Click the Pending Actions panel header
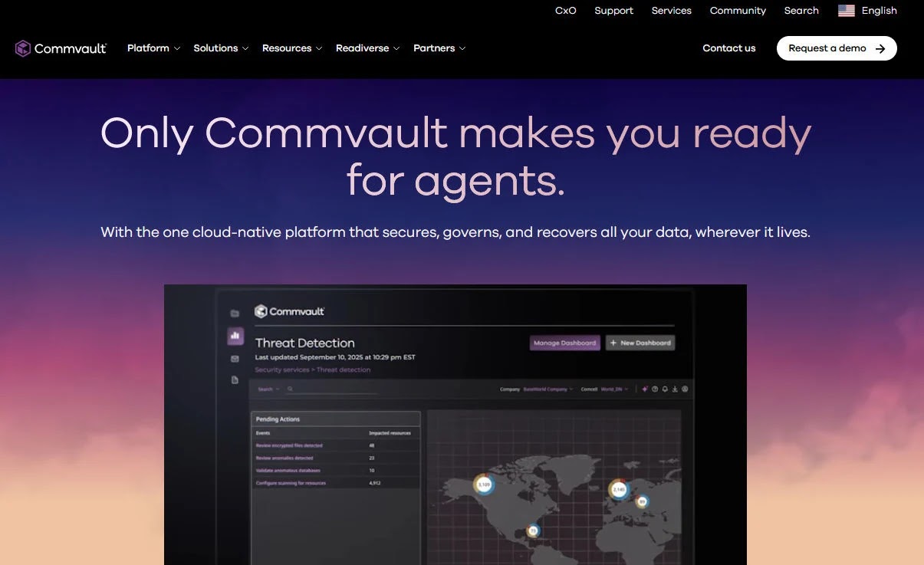The height and width of the screenshot is (565, 924). tap(336, 419)
